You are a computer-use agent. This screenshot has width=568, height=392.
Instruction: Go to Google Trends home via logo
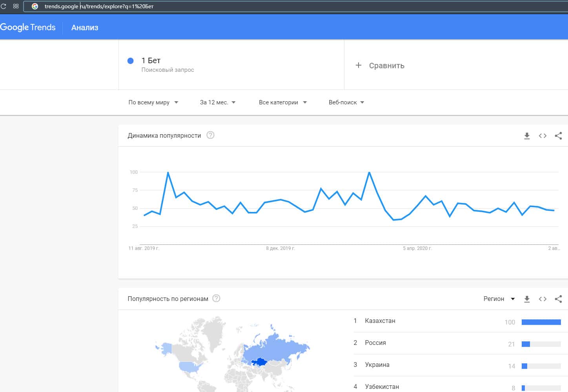28,27
